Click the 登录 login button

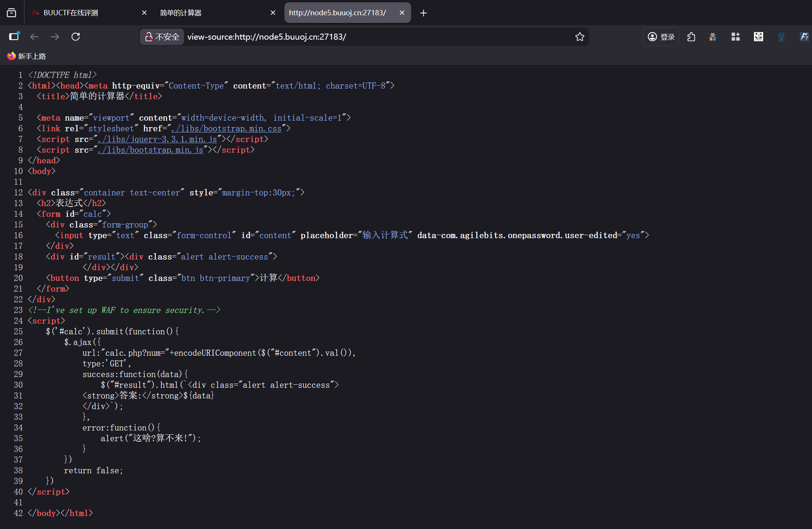661,37
